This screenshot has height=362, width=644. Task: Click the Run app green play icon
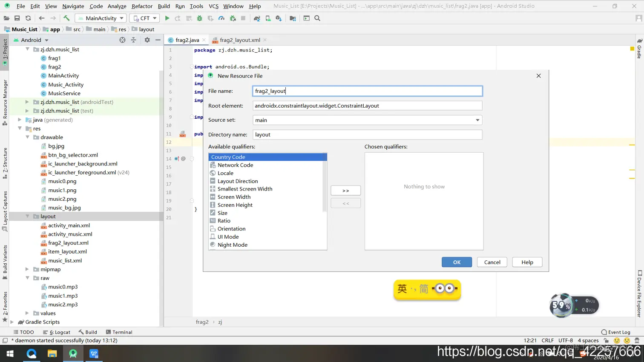click(167, 18)
